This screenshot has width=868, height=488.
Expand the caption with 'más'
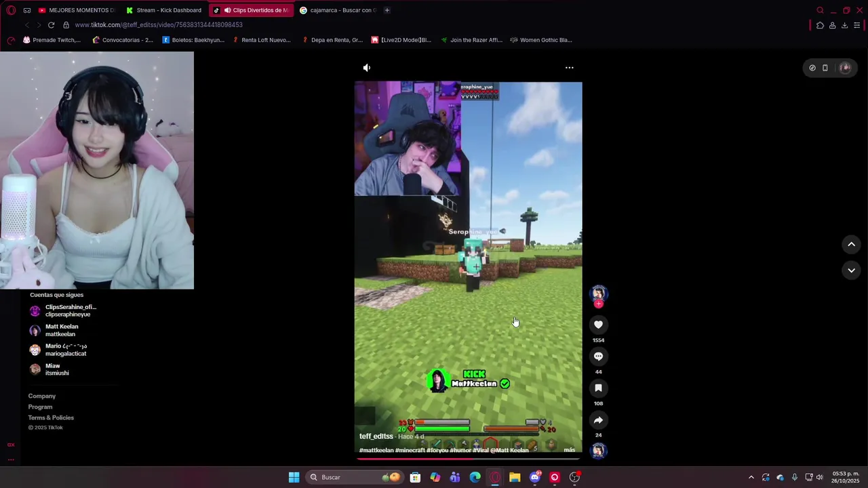click(x=569, y=450)
